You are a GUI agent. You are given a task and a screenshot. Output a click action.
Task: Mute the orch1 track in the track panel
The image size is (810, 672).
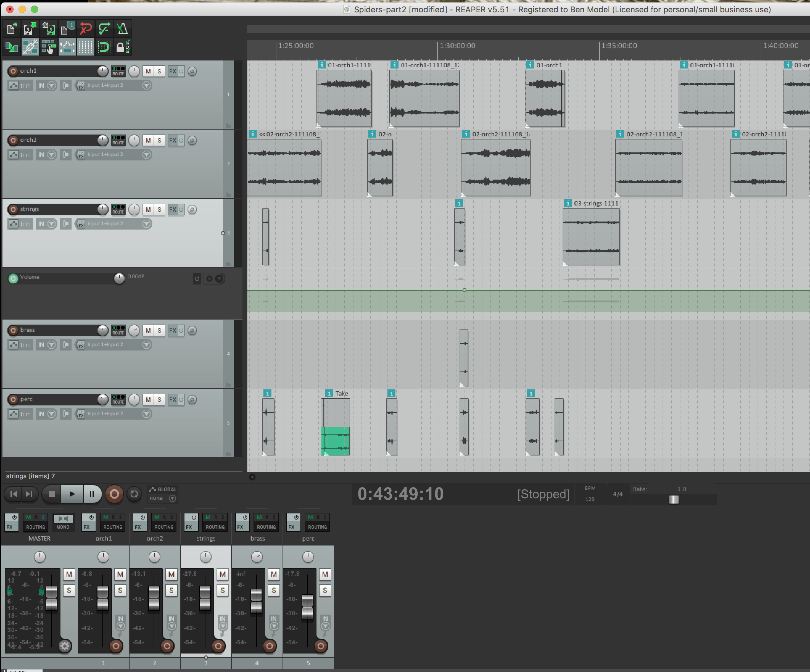[x=148, y=71]
